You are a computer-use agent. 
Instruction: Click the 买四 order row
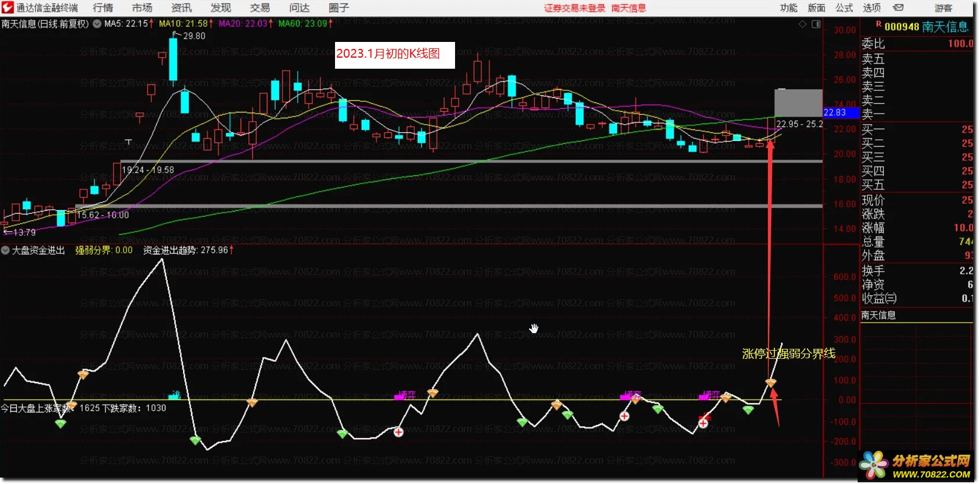coord(916,171)
